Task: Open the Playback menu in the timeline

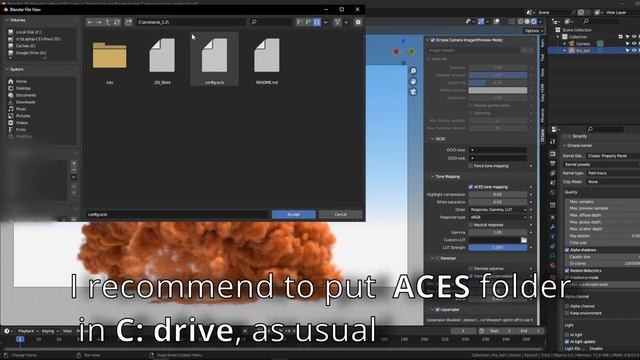Action: click(x=27, y=331)
